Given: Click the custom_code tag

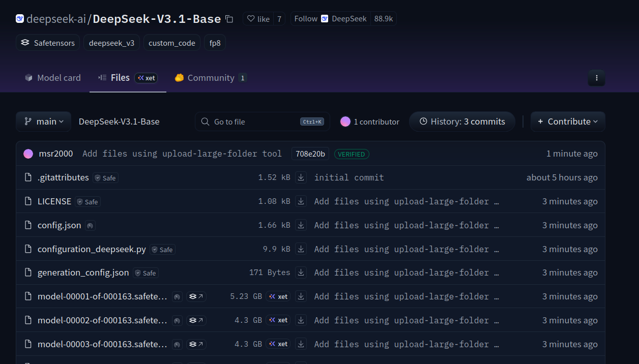Looking at the screenshot, I should tap(172, 43).
